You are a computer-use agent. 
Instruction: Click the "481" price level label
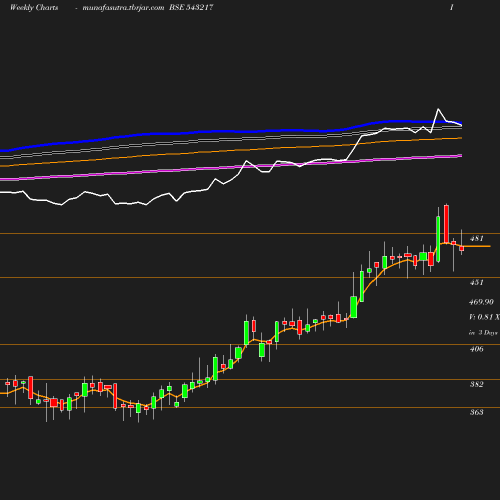coord(477,238)
